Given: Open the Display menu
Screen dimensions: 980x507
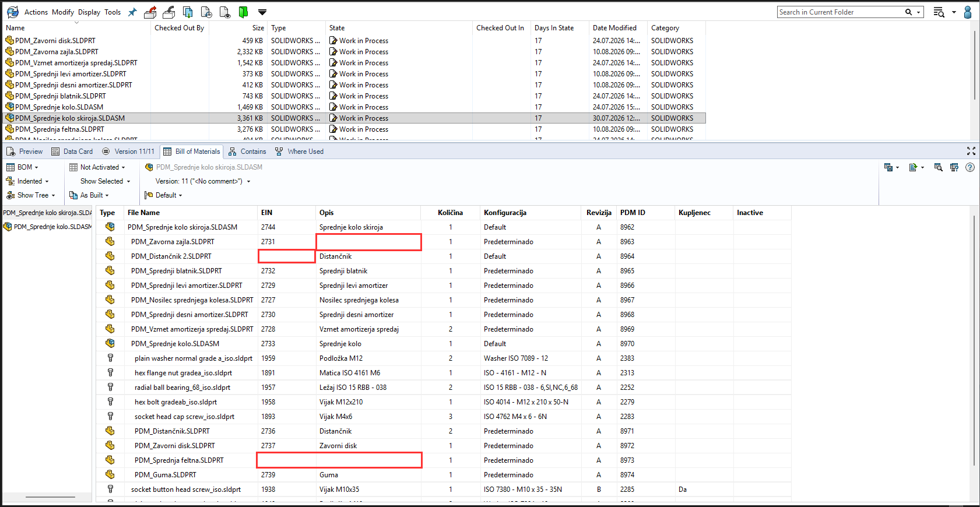Looking at the screenshot, I should click(x=89, y=12).
